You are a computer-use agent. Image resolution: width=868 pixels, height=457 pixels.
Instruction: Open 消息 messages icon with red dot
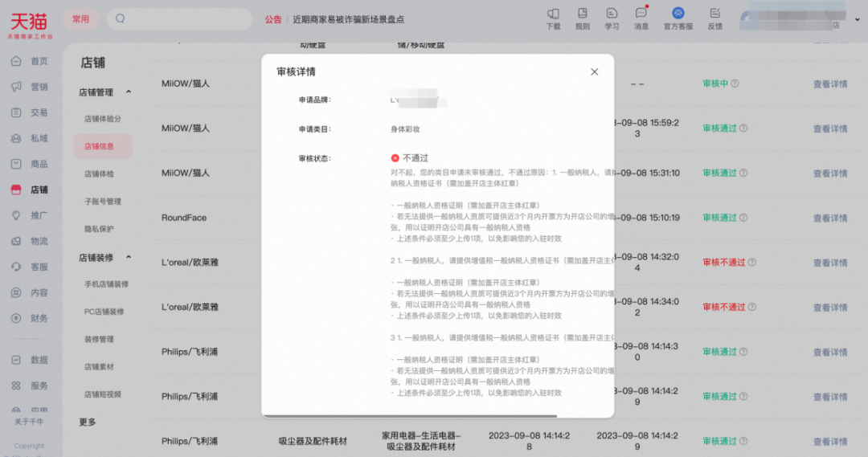641,14
